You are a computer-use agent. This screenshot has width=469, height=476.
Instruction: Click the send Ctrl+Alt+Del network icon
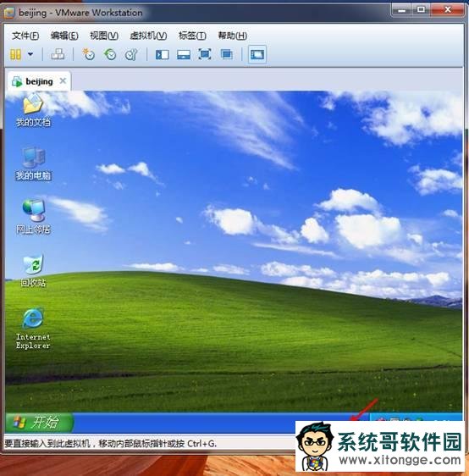58,54
